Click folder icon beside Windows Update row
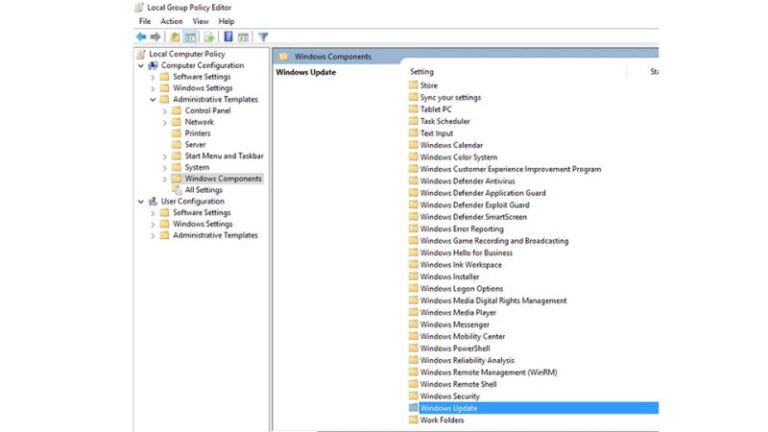The image size is (768, 432). [x=413, y=408]
